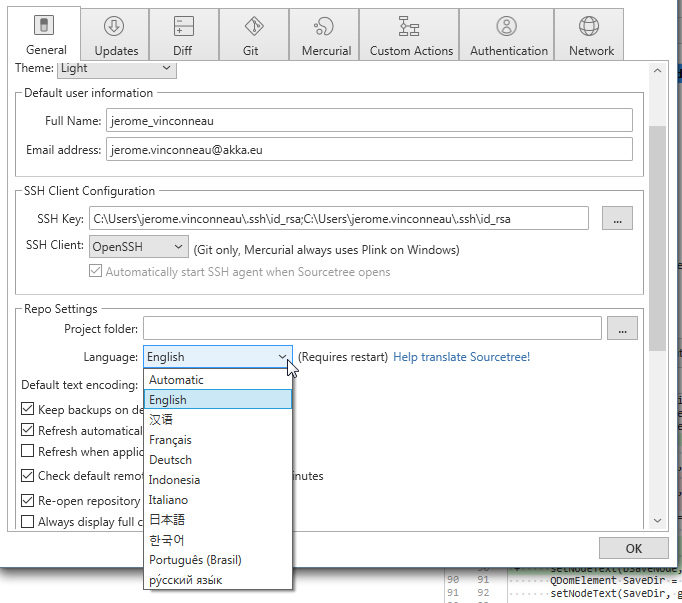The height and width of the screenshot is (603, 682).
Task: Toggle Automatically start SSH agent checkbox
Action: [95, 271]
